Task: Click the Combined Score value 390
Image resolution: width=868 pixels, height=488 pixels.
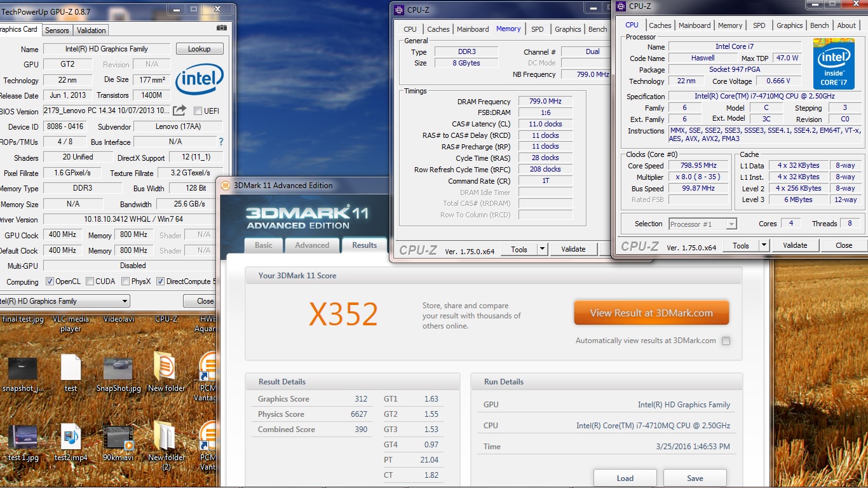Action: [x=361, y=430]
